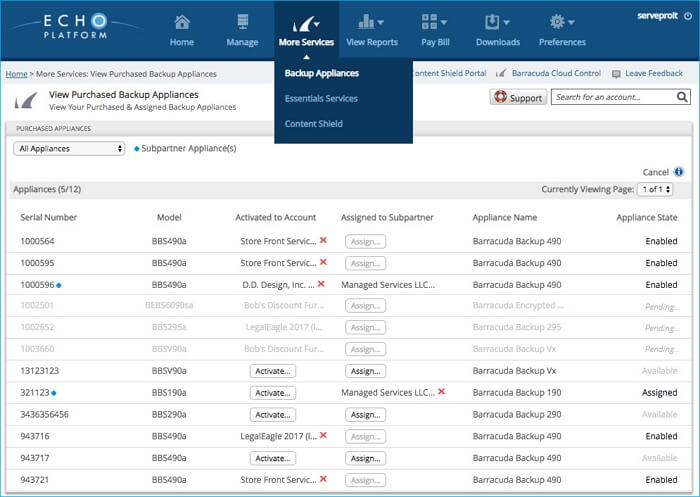Click the blue info icon near Cancel
The image size is (700, 497).
(679, 172)
